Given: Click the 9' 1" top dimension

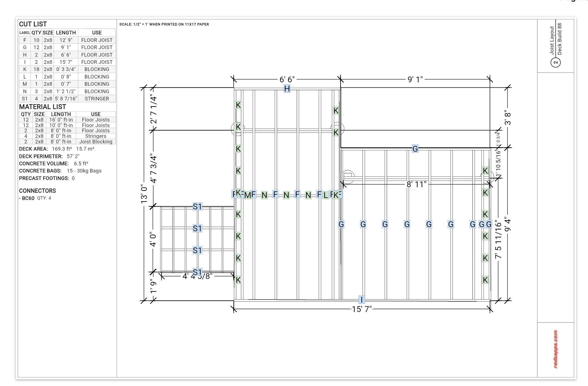Looking at the screenshot, I should click(415, 80).
